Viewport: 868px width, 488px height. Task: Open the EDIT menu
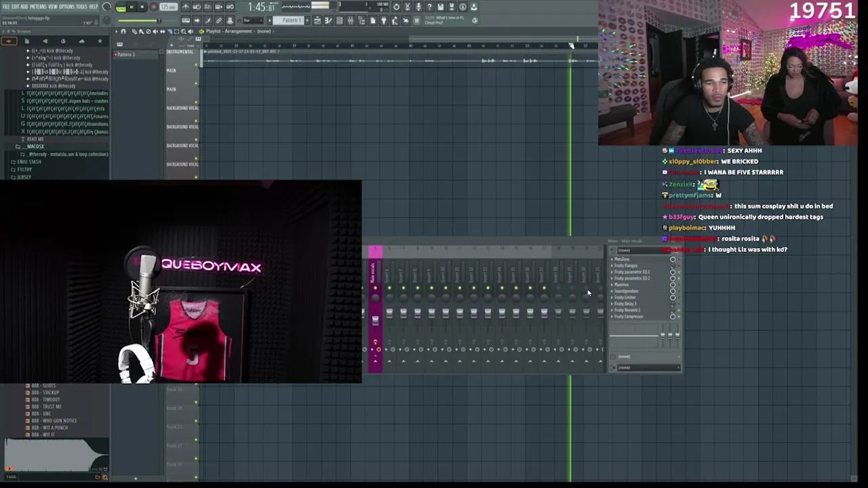pos(15,7)
